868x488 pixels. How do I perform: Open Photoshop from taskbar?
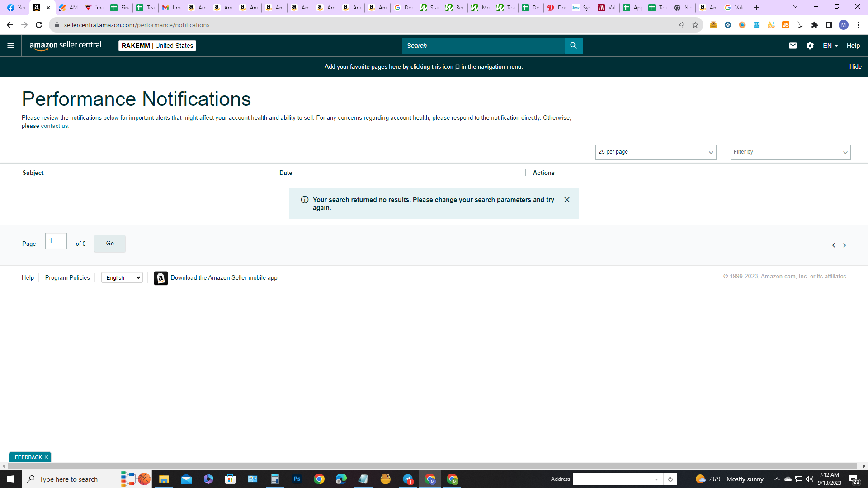pos(297,479)
